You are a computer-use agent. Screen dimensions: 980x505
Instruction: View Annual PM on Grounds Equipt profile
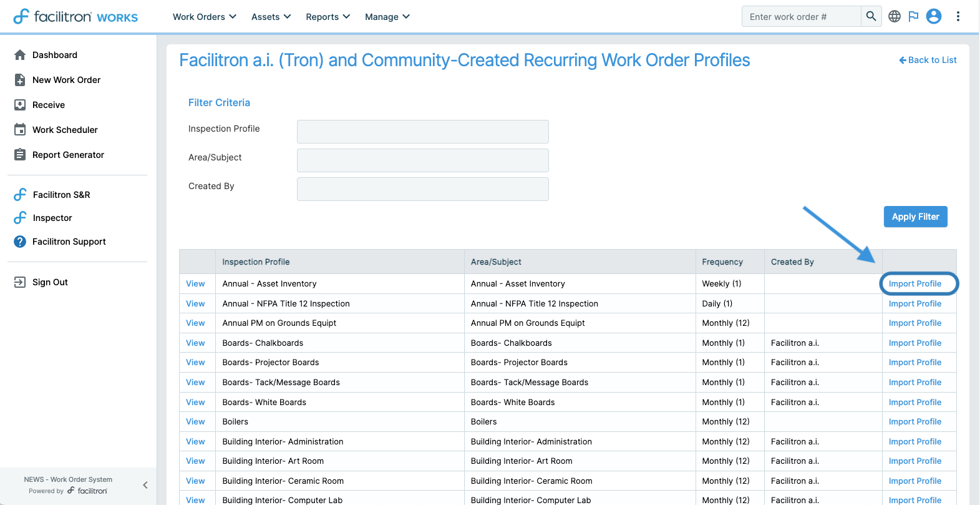point(195,323)
